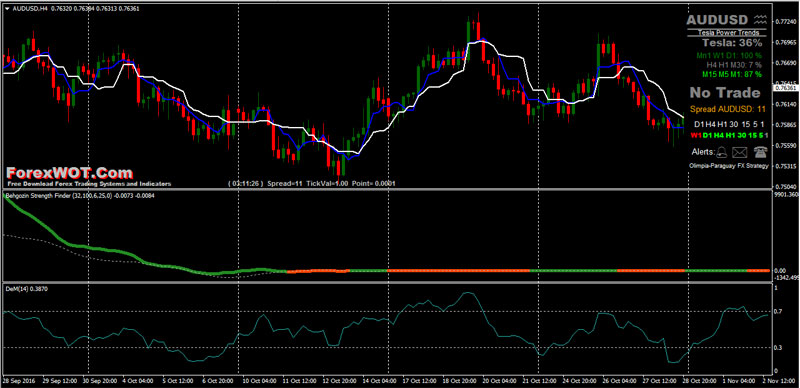The height and width of the screenshot is (388, 800).
Task: Click the 0.75040 price axis label
Action: click(x=786, y=187)
